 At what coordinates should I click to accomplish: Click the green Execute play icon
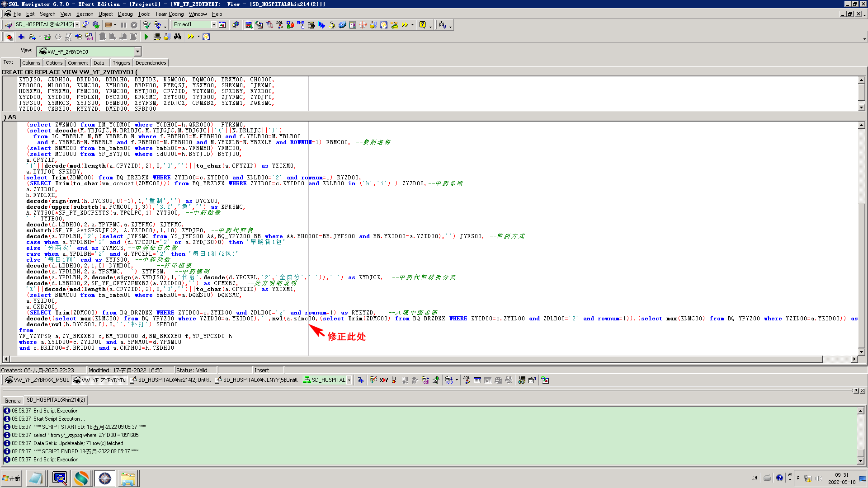[146, 37]
